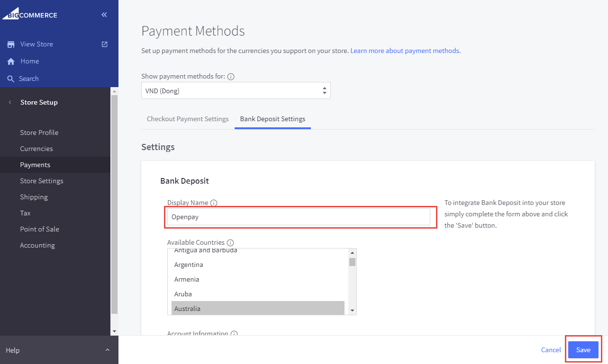Collapse the sidebar with double chevron icon
608x364 pixels.
(104, 15)
